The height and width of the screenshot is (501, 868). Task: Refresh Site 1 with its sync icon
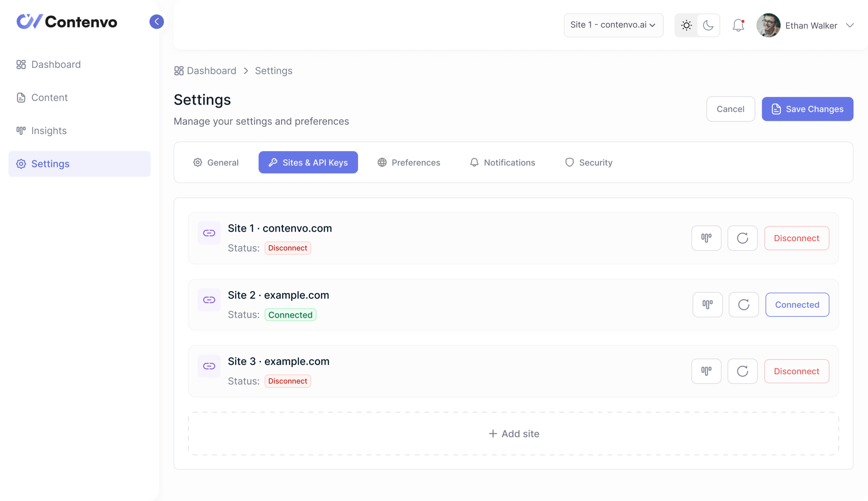click(742, 238)
